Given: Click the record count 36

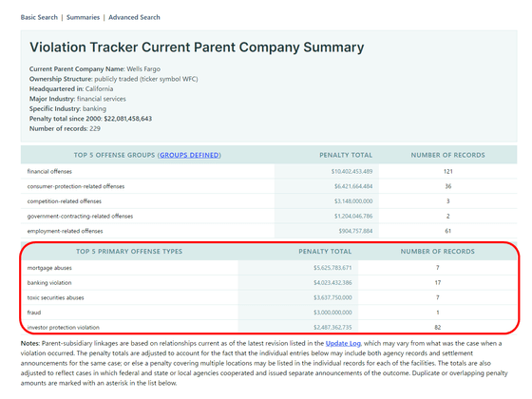Looking at the screenshot, I should pyautogui.click(x=447, y=186).
